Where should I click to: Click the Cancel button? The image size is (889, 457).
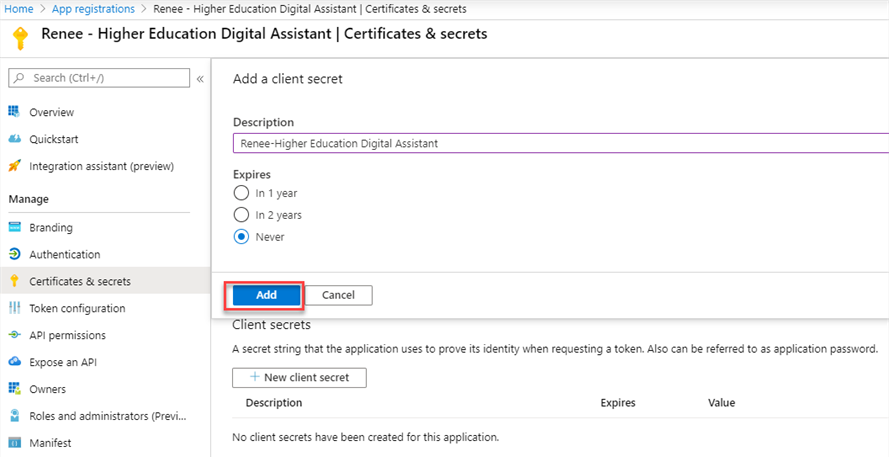(338, 295)
